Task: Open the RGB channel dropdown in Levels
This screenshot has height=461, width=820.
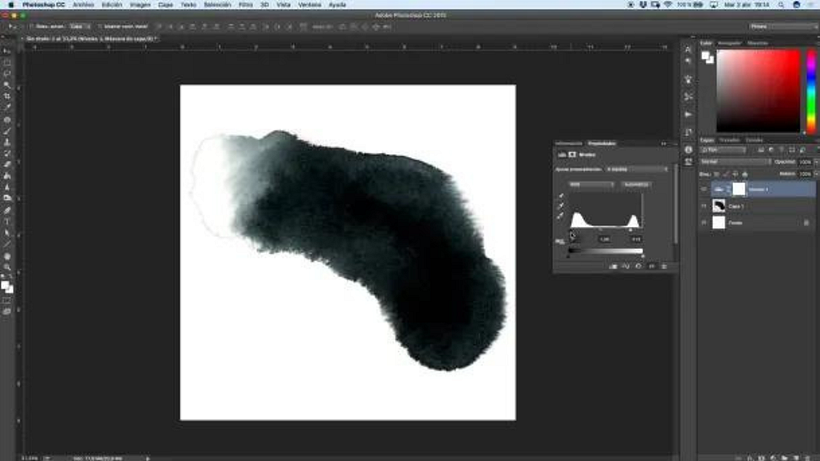Action: pyautogui.click(x=591, y=185)
